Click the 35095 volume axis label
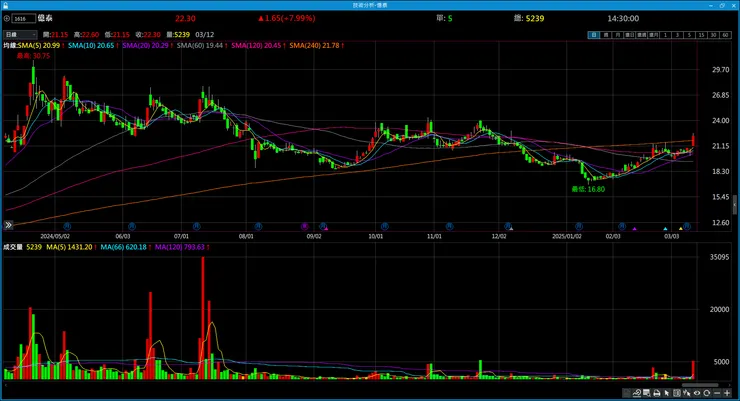The height and width of the screenshot is (401, 740). point(719,257)
